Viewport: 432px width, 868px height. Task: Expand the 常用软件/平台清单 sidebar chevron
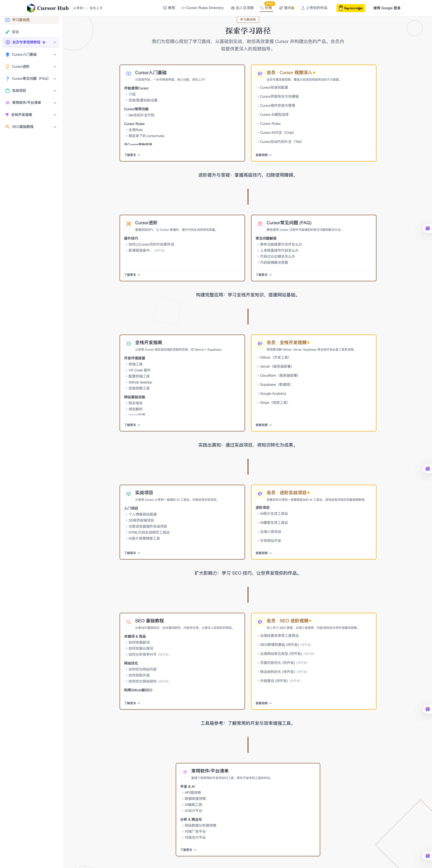click(x=55, y=103)
